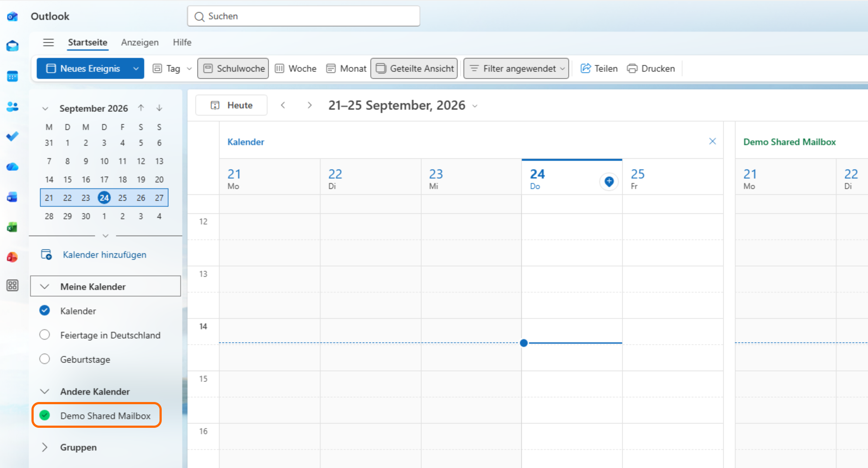Open the People contacts icon
Viewport: 868px width, 468px height.
(x=12, y=107)
